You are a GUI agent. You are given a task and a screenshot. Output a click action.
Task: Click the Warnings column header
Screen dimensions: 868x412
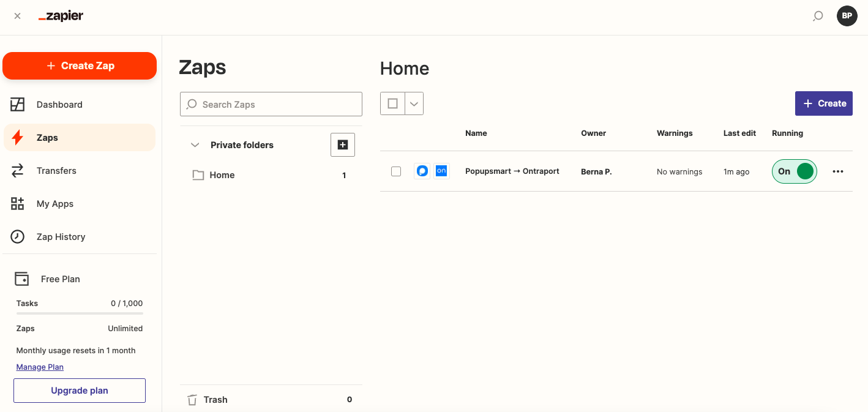[x=675, y=133]
